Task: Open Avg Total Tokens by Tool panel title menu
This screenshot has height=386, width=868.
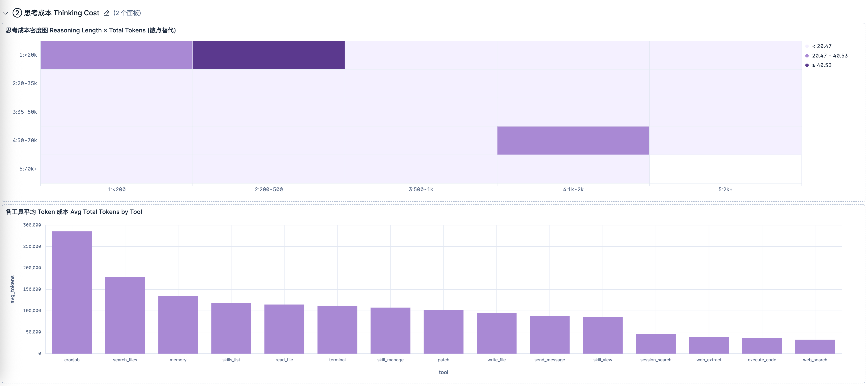Action: point(74,212)
